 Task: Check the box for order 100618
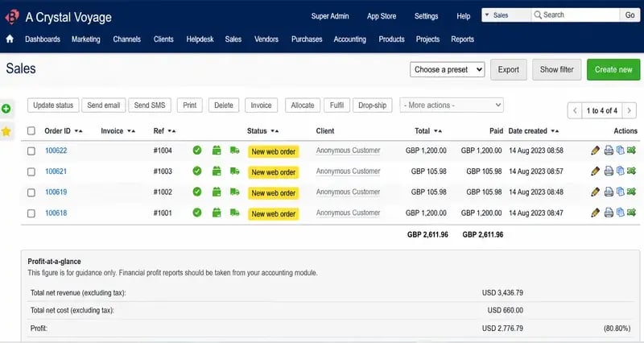(x=31, y=213)
